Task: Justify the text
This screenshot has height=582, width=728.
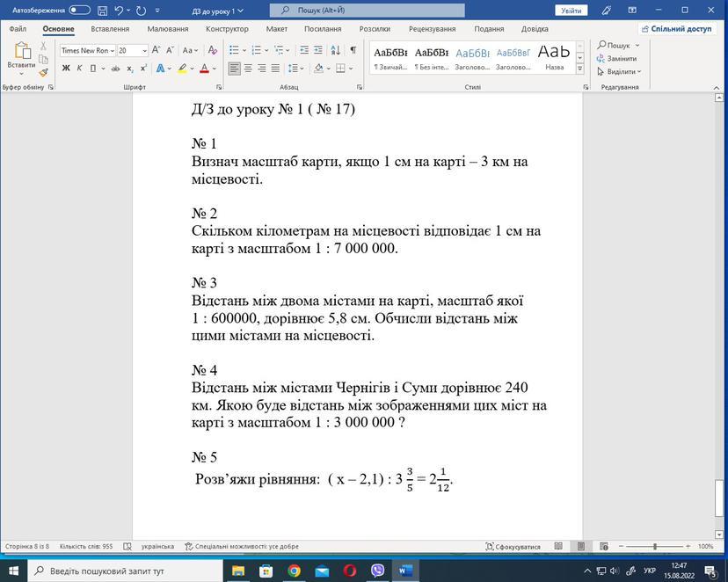Action: (275, 69)
